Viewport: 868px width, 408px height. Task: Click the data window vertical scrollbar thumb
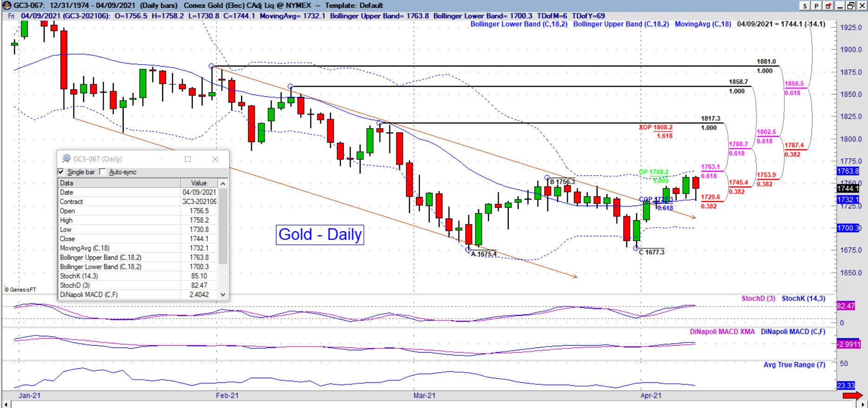[223, 226]
